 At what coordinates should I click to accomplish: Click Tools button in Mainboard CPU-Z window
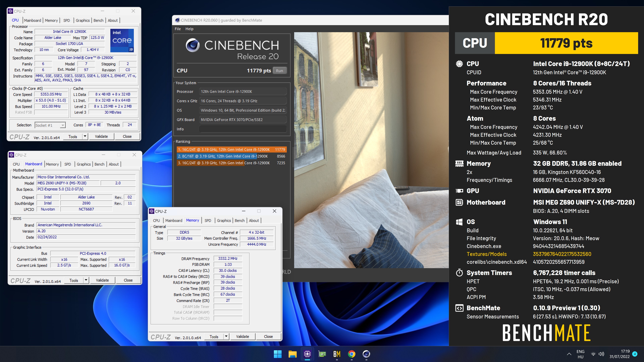[73, 280]
